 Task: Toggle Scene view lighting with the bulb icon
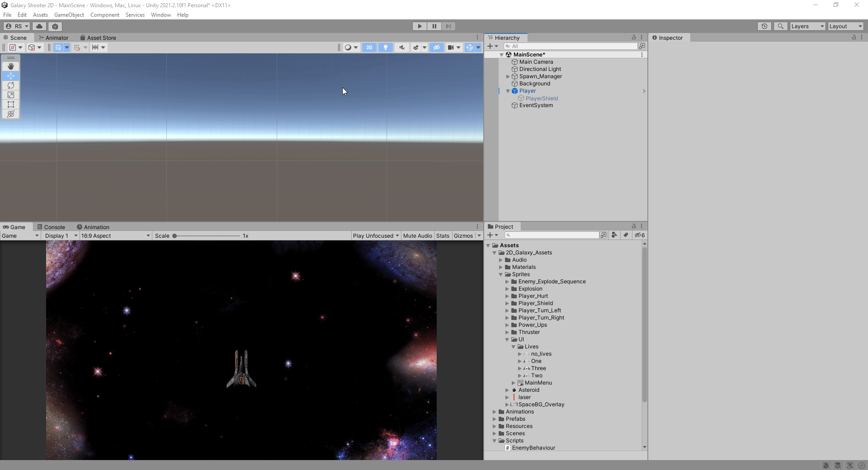point(385,47)
